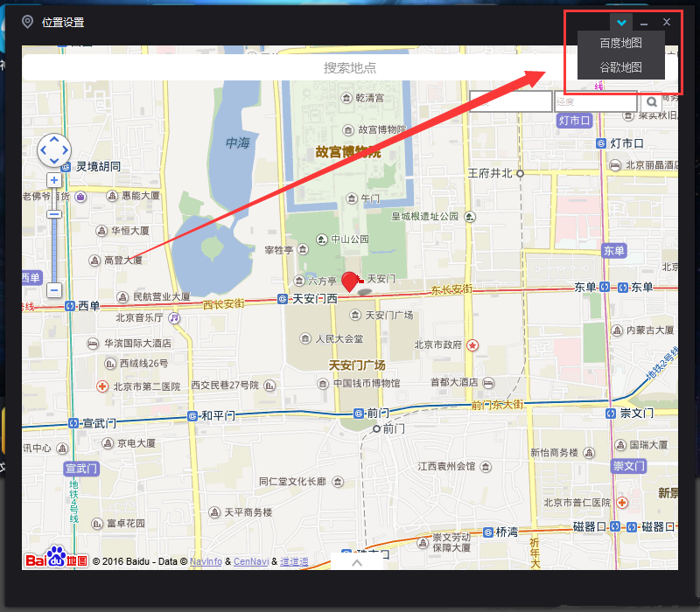Select the 六方亭 landmark icon

(299, 281)
